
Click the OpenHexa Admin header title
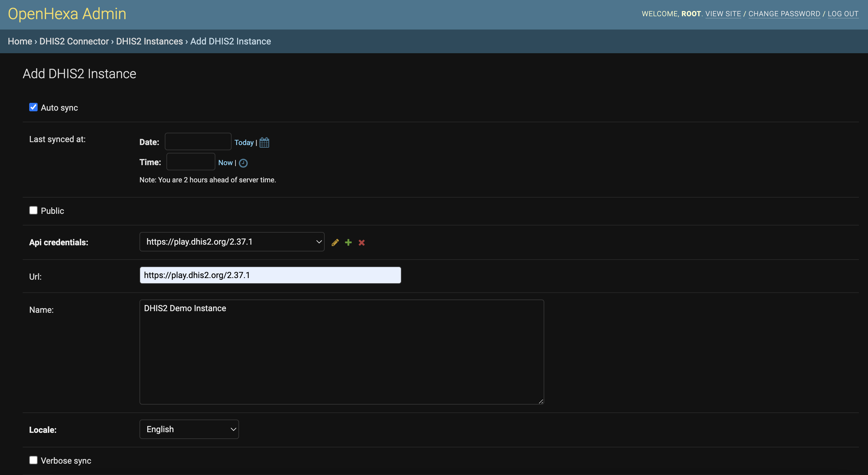(x=67, y=14)
